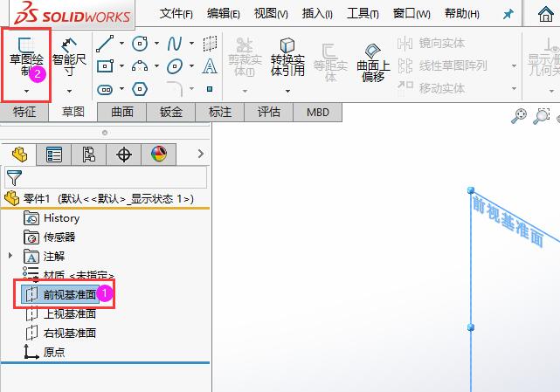560x392 pixels.
Task: Select the Point sketch tool
Action: (x=210, y=89)
